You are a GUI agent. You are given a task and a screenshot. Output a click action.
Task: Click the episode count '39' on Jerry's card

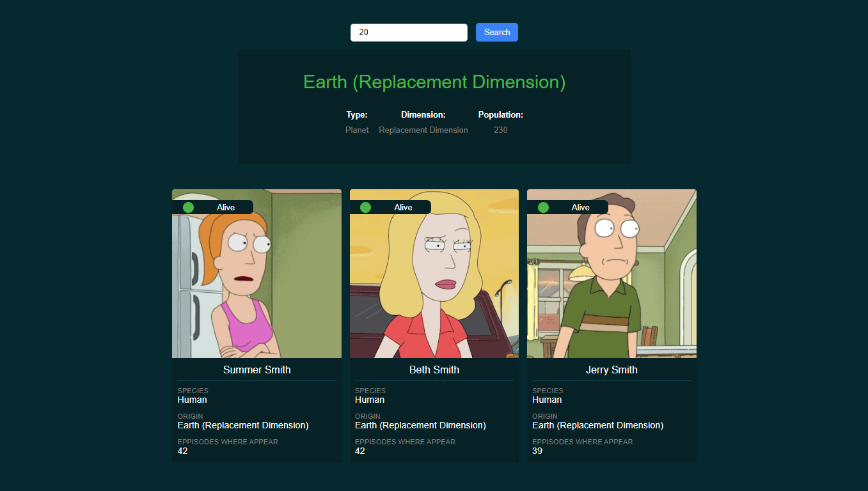click(536, 451)
